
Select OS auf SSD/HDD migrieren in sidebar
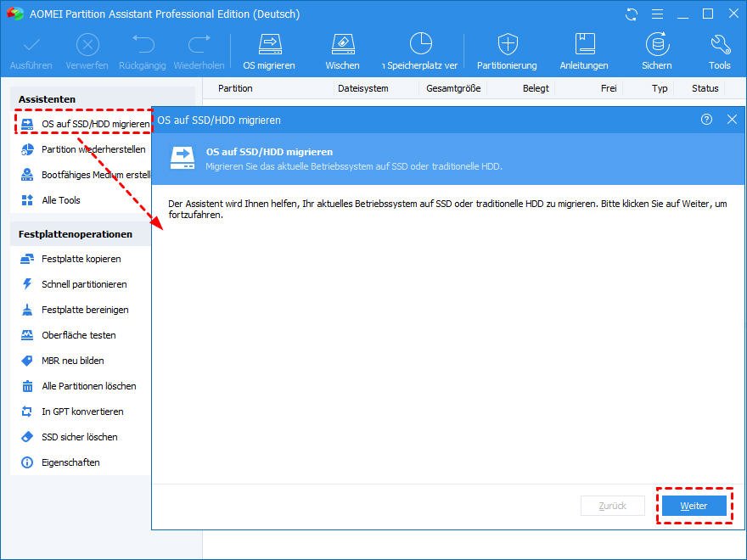(84, 124)
